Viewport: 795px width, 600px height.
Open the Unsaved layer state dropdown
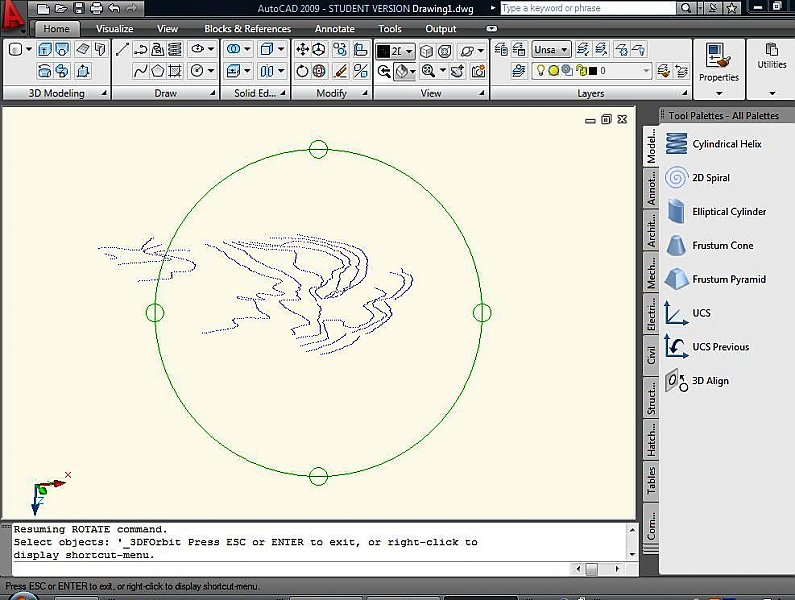(551, 49)
